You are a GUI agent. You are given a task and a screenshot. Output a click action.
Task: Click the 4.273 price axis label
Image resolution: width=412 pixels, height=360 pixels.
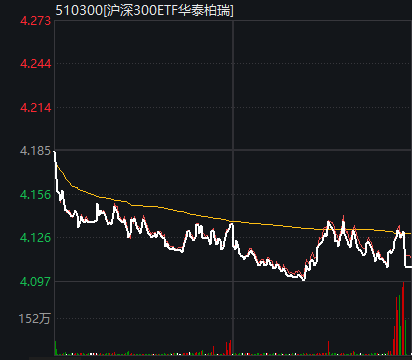coord(35,21)
